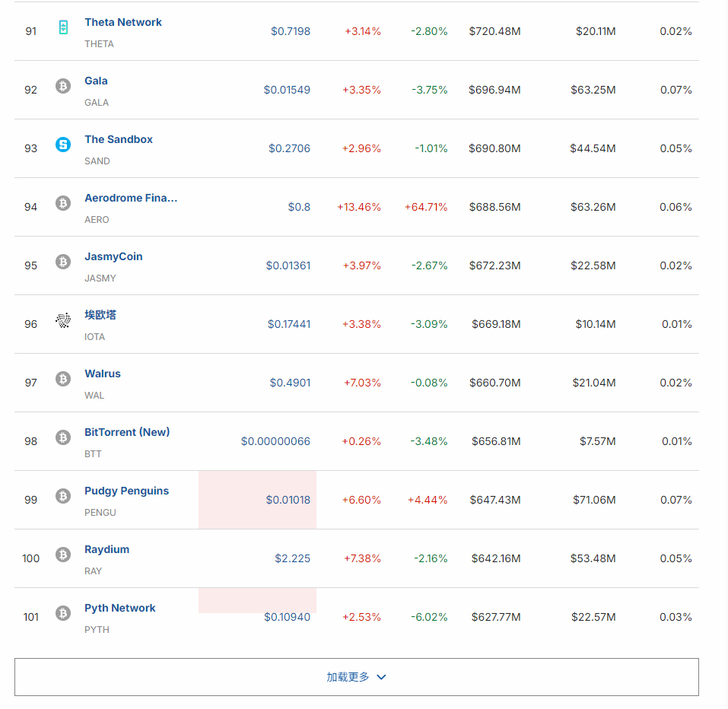
Task: Click the JasmyCoin coin icon
Action: tap(63, 262)
